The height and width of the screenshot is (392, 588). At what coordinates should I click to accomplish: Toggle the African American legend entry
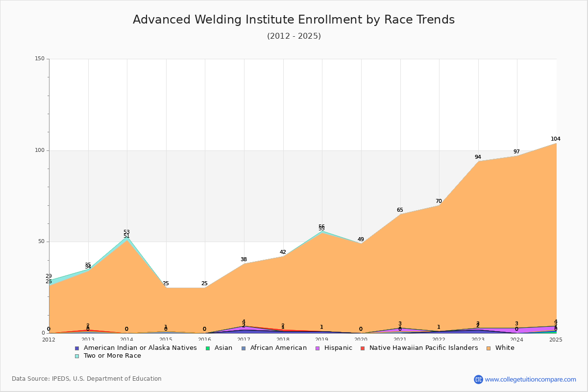point(274,348)
